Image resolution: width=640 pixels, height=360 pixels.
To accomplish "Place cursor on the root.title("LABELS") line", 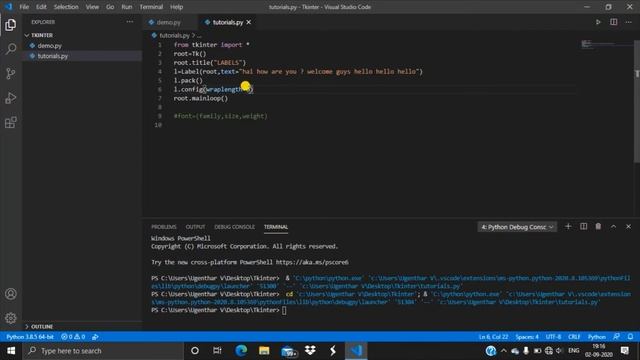I will (x=210, y=62).
